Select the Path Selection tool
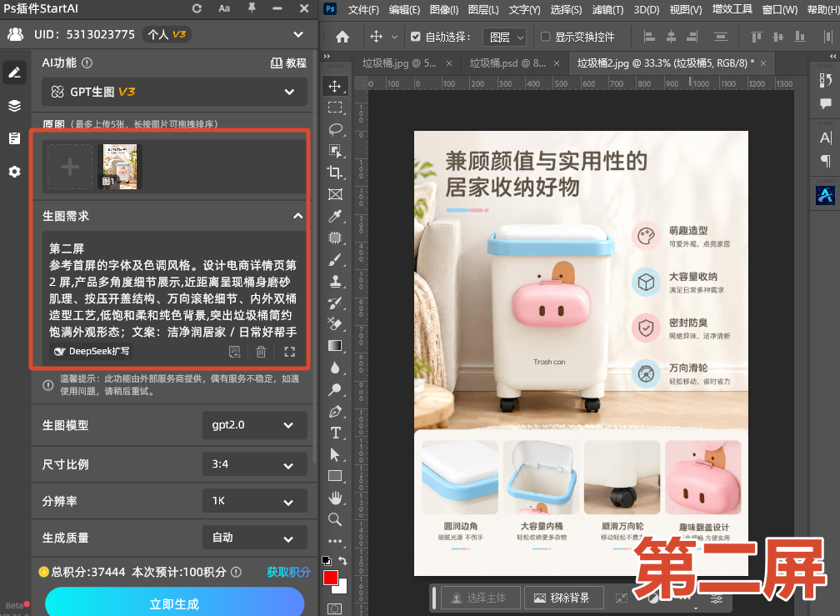 335,455
